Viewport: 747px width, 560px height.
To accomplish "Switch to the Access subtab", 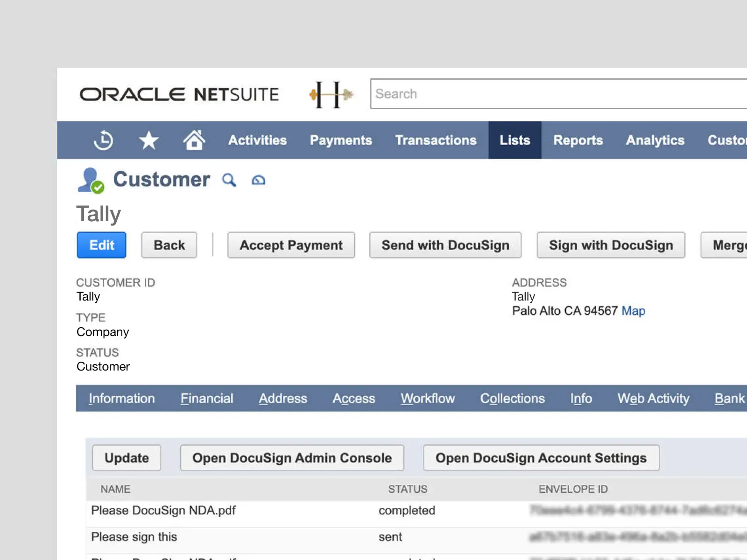I will click(x=354, y=398).
